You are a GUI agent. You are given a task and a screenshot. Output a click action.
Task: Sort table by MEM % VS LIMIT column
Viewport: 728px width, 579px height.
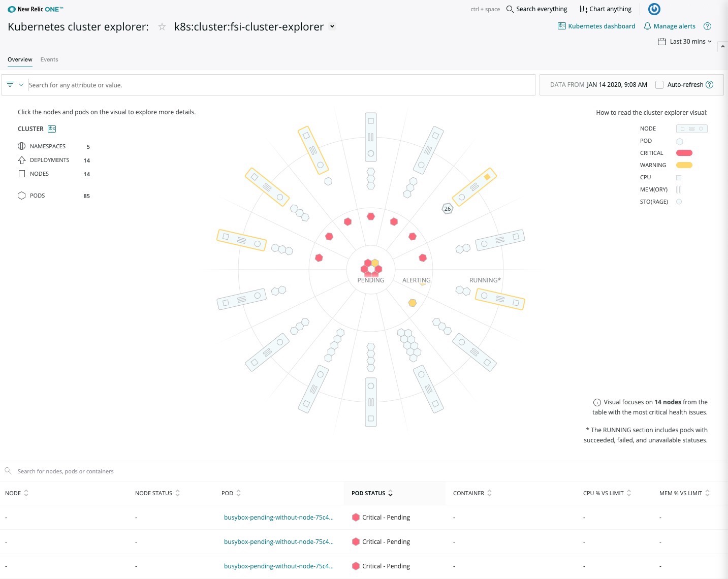coord(684,493)
